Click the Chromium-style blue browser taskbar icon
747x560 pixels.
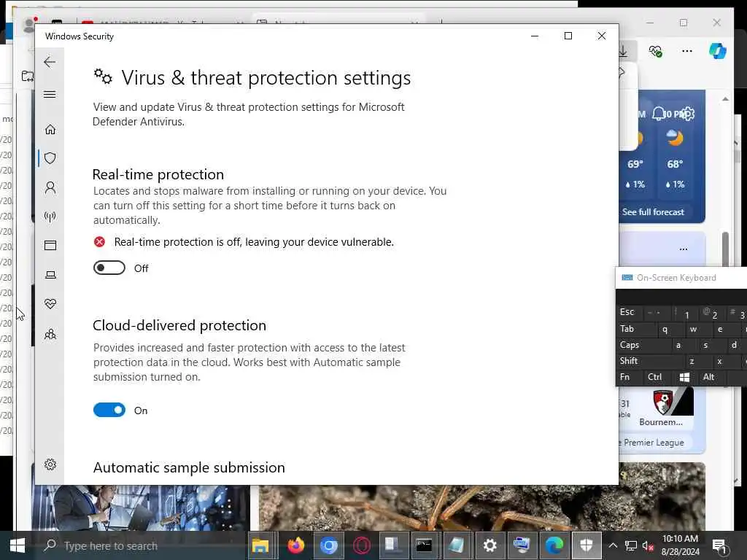click(x=328, y=545)
